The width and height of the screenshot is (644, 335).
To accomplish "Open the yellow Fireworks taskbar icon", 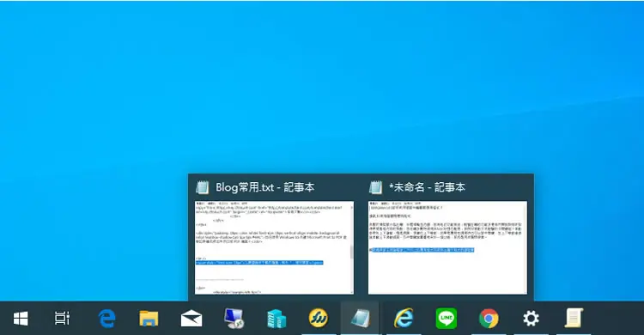I will pos(319,318).
